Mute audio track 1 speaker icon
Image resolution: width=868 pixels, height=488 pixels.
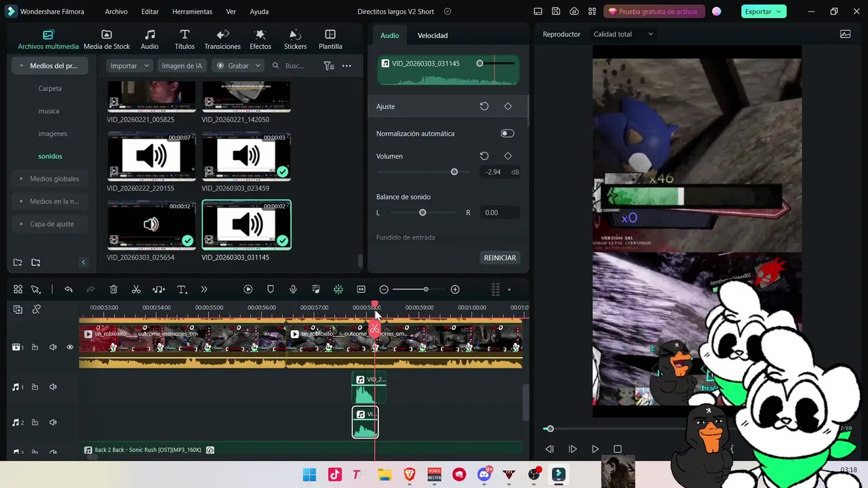tap(53, 387)
